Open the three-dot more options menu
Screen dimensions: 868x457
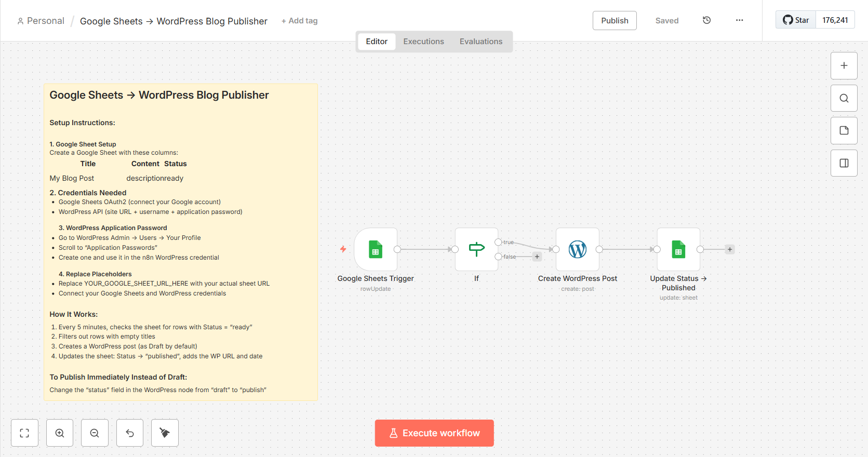pos(739,20)
